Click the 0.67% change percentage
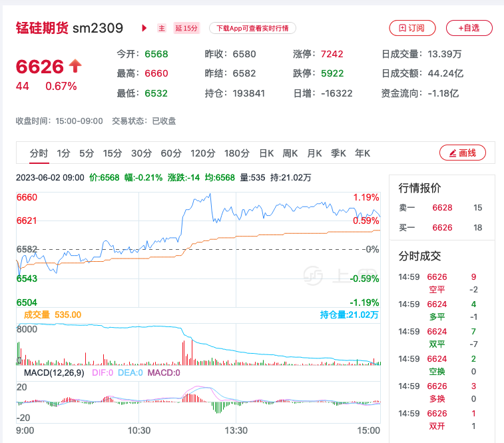The image size is (504, 443). coord(61,86)
